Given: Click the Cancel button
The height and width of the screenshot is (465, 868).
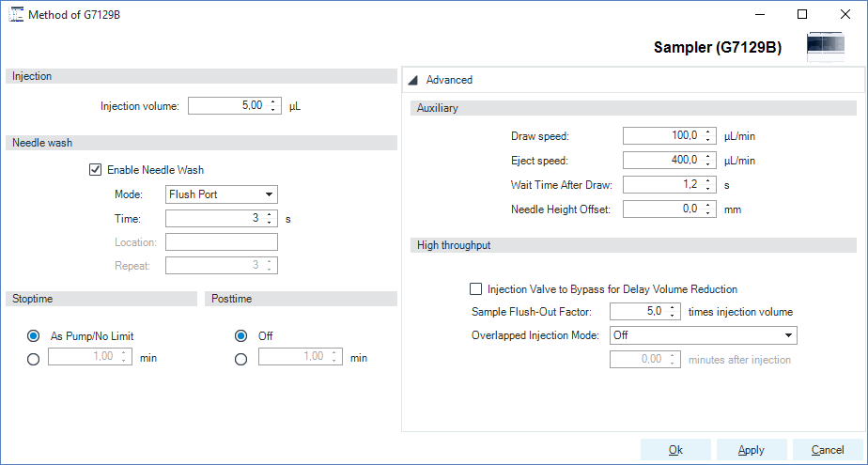Looking at the screenshot, I should click(x=829, y=450).
